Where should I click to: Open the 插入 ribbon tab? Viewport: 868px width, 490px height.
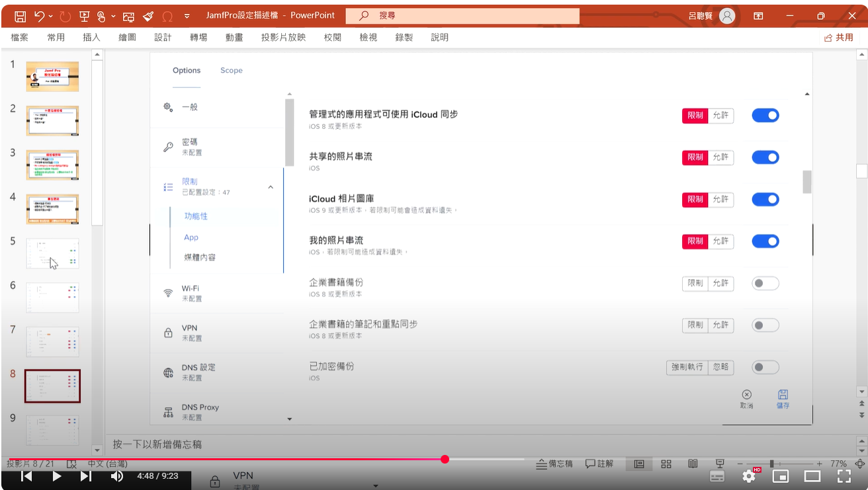pyautogui.click(x=91, y=38)
